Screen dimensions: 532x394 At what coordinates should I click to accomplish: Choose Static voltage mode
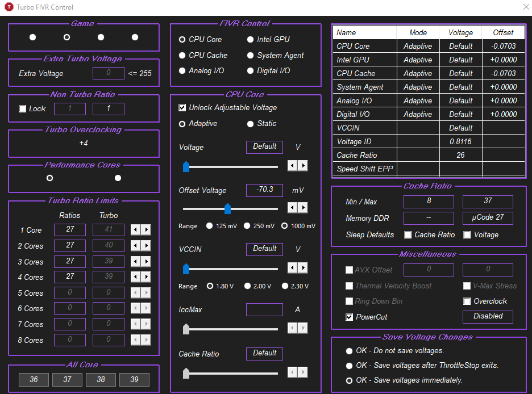(262, 124)
